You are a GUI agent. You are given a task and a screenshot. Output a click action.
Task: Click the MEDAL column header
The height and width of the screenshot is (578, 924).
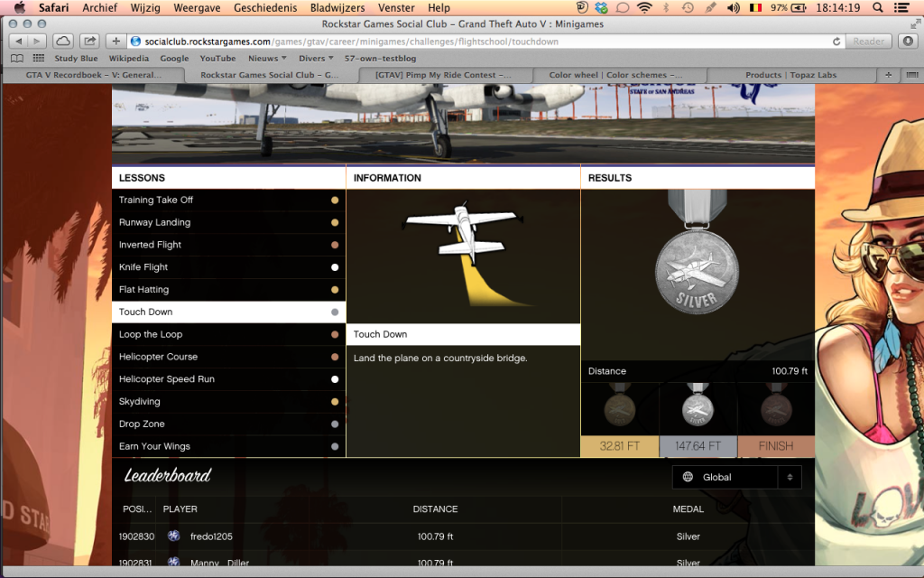pos(688,509)
